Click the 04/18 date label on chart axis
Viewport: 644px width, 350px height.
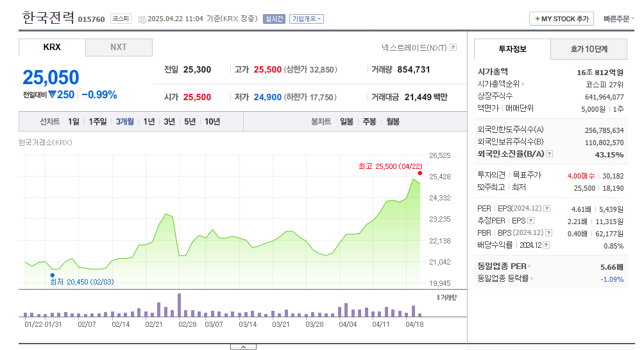(x=414, y=324)
